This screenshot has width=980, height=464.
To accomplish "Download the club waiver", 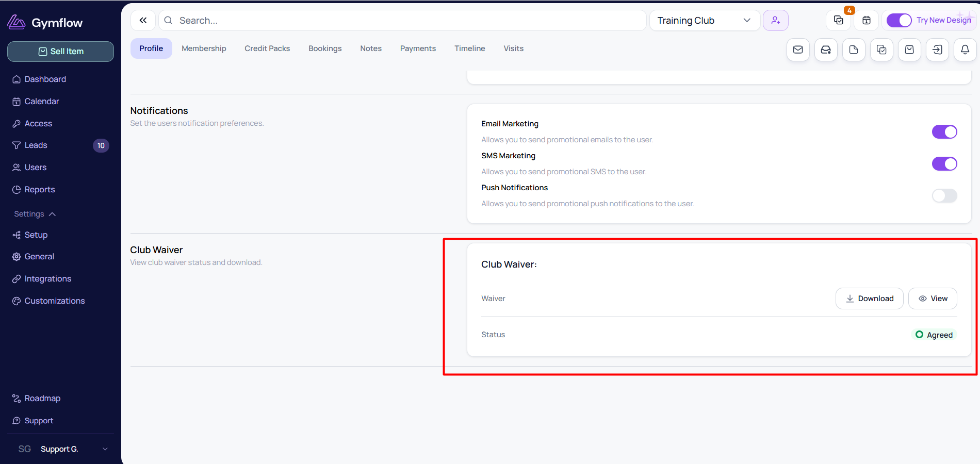I will tap(870, 299).
